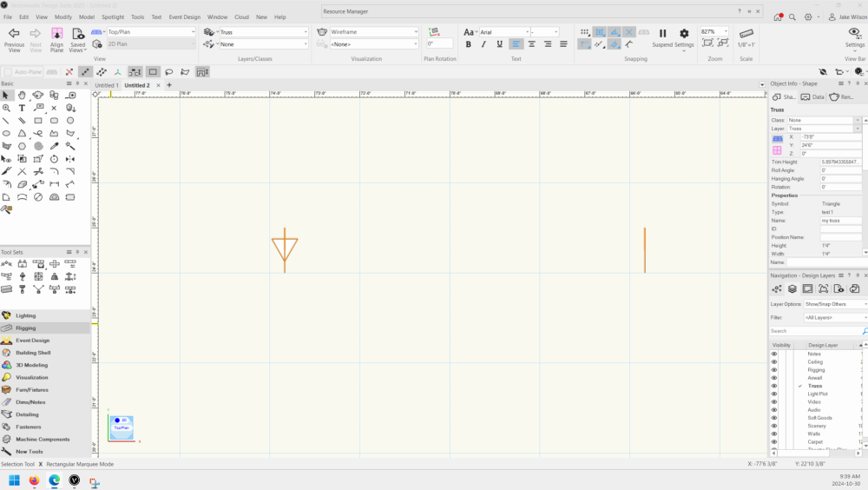The image size is (868, 490).
Task: Open the Spotlight menu
Action: pyautogui.click(x=113, y=17)
